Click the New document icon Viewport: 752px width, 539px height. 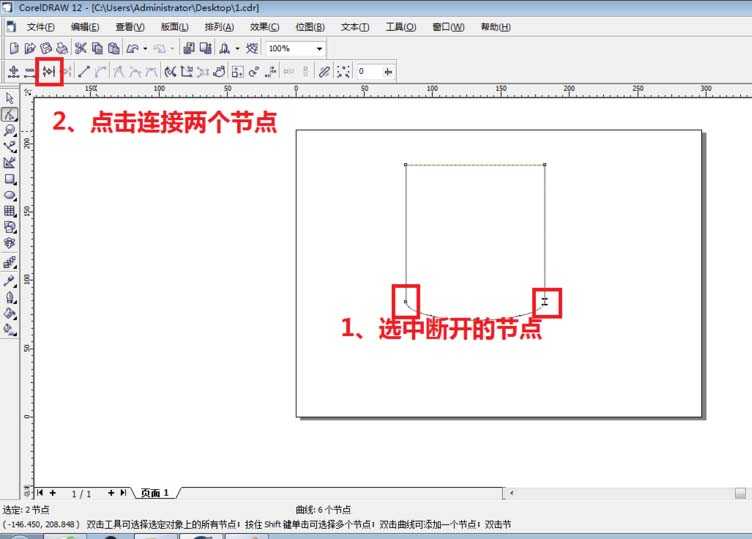click(13, 48)
